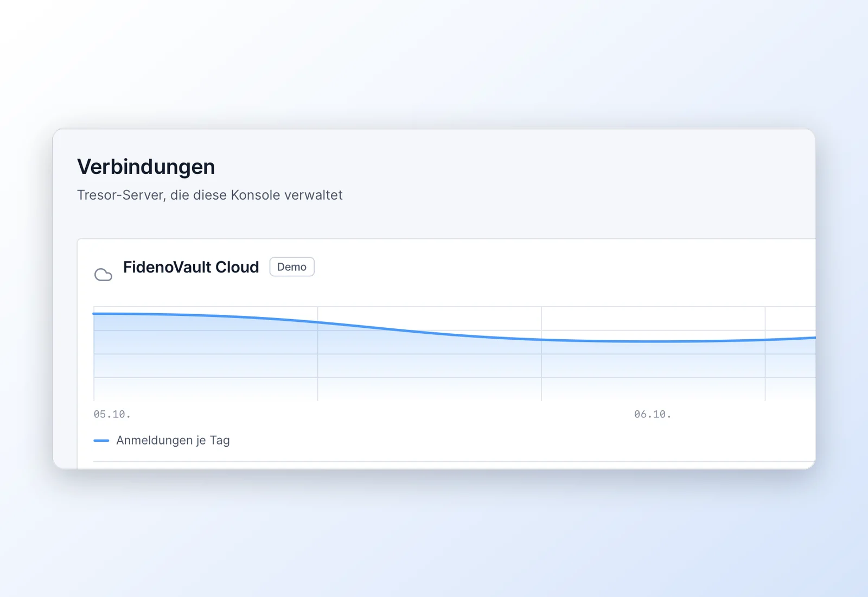Viewport: 868px width, 597px height.
Task: Click the 06.10. date axis label
Action: (653, 414)
